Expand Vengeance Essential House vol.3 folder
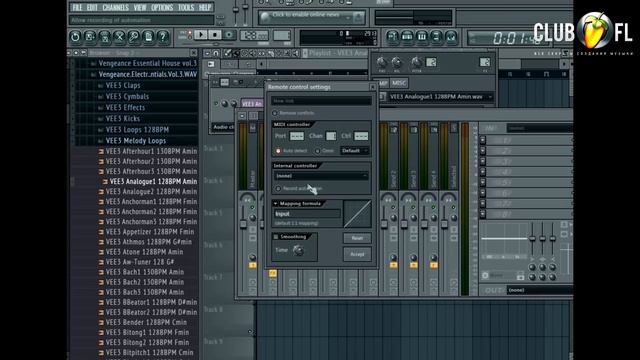 pos(147,63)
